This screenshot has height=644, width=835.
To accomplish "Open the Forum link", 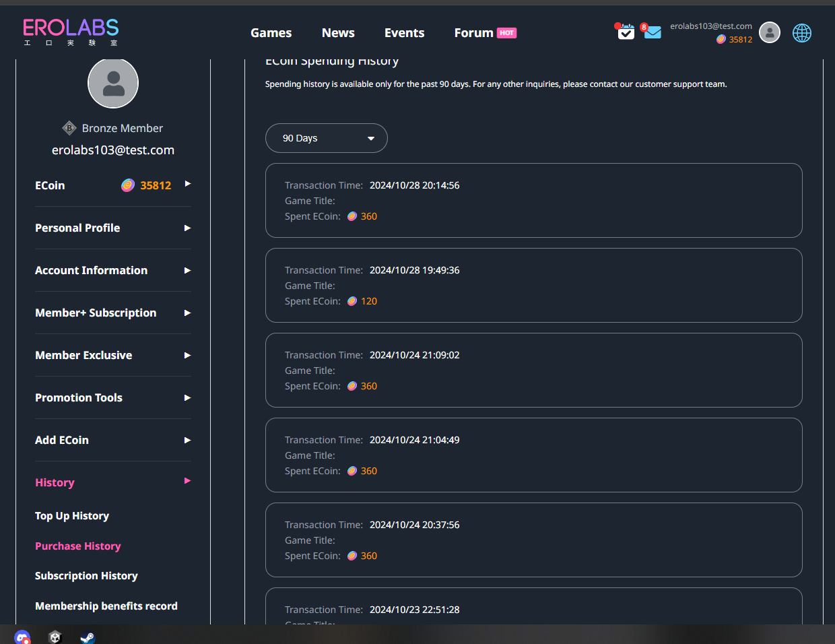I will 474,33.
